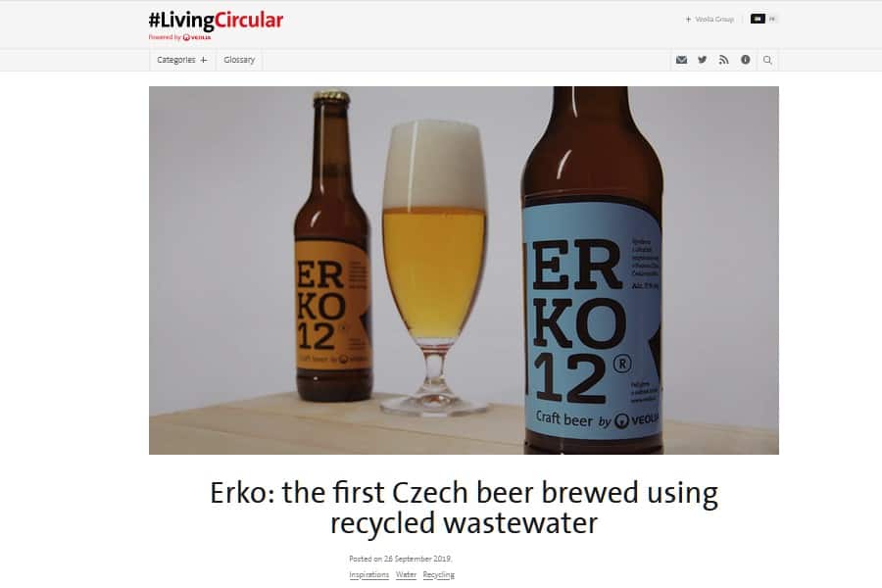Screen dimensions: 882x588
Task: Click the Erko beer bottles hero image
Action: point(464,270)
